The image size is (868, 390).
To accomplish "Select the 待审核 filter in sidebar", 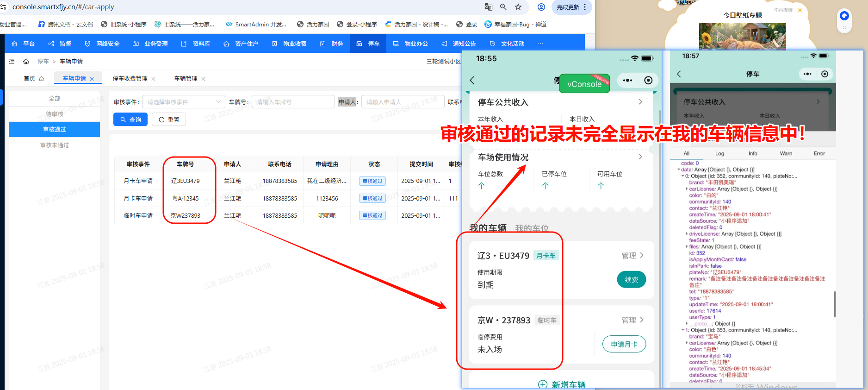I will click(x=55, y=114).
